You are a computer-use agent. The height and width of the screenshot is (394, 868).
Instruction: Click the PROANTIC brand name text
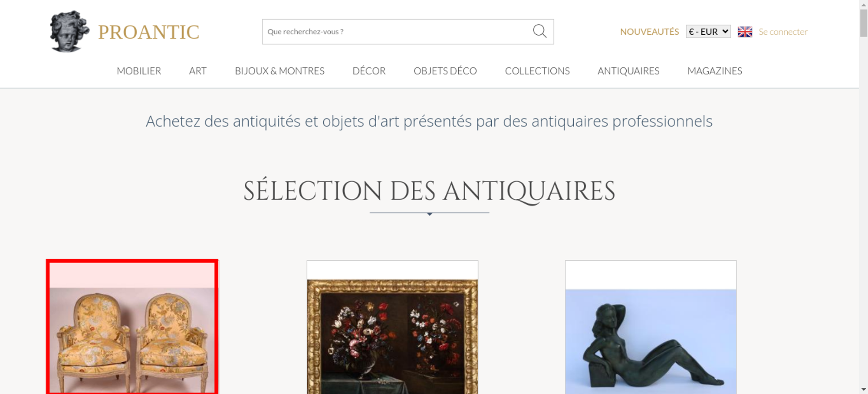[148, 32]
